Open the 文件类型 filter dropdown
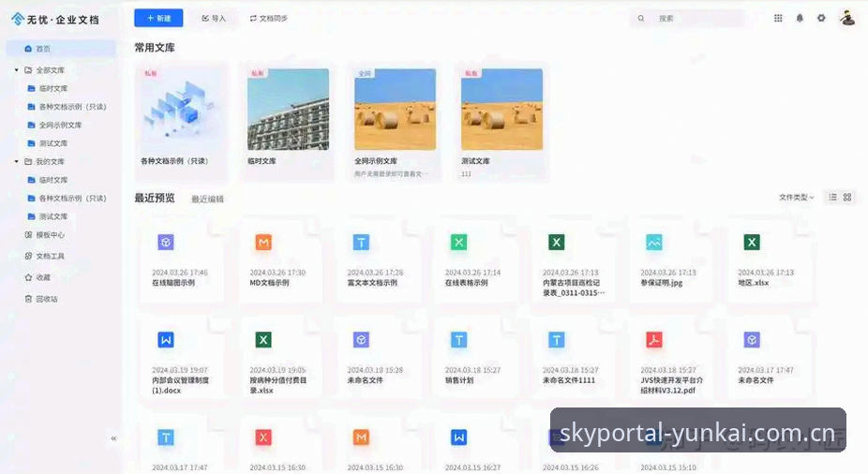868x474 pixels. [x=797, y=197]
